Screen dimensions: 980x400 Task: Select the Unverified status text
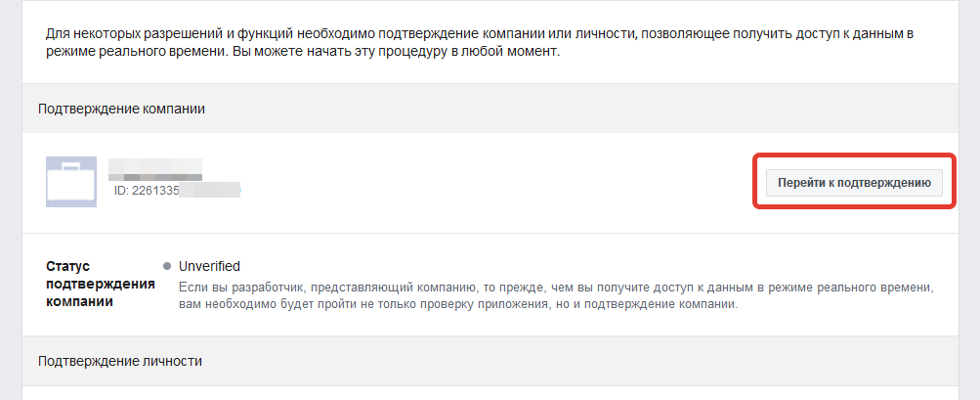click(x=209, y=267)
